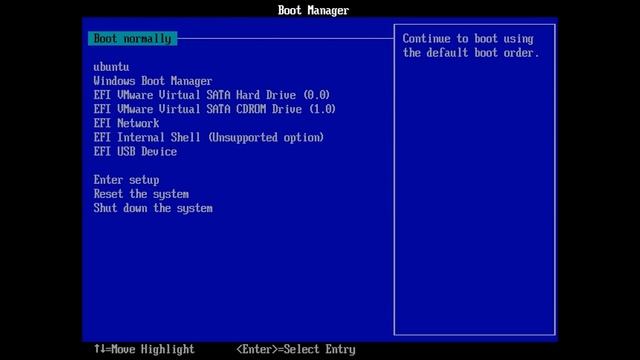Open EFI Internal Shell (Unsupported option)
640x360 pixels.
tap(209, 137)
